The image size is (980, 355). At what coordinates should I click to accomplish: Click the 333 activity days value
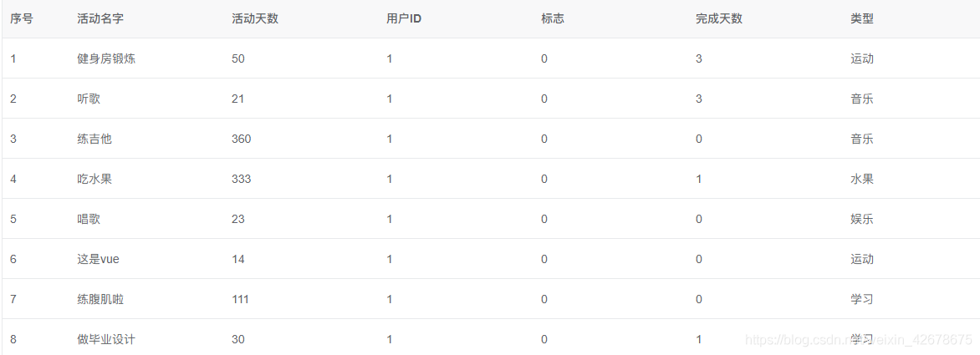(241, 179)
